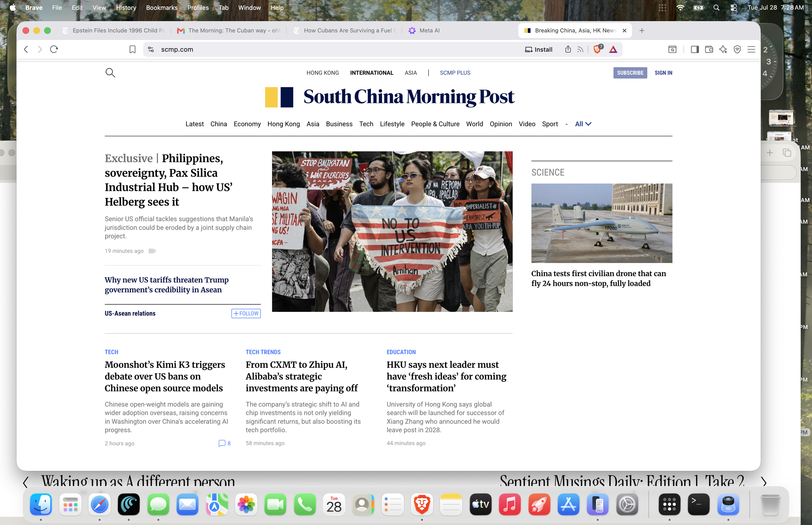
Task: Click the South China Morning Post logo
Action: click(x=389, y=97)
